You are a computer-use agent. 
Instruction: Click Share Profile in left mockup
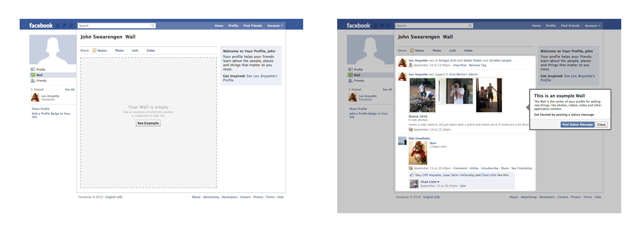pos(41,109)
